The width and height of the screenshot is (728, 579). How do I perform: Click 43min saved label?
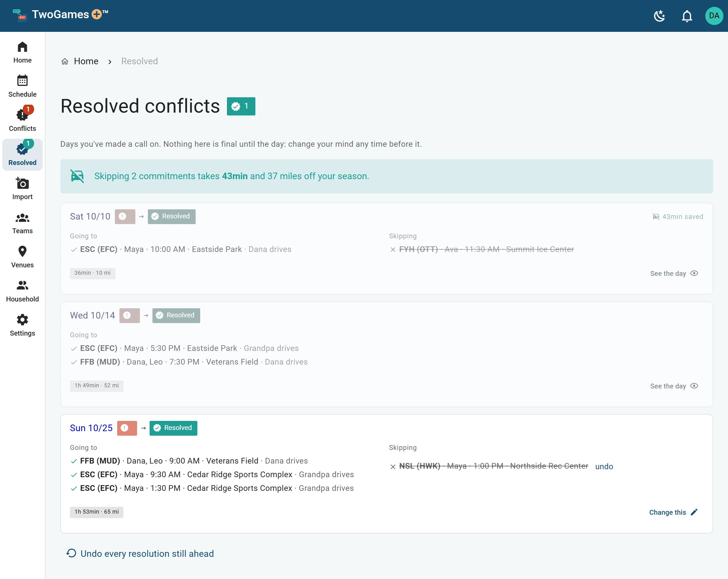tap(678, 216)
